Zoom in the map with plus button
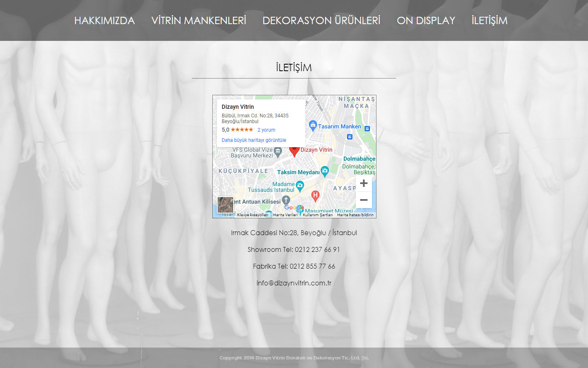Image resolution: width=588 pixels, height=368 pixels. [363, 183]
